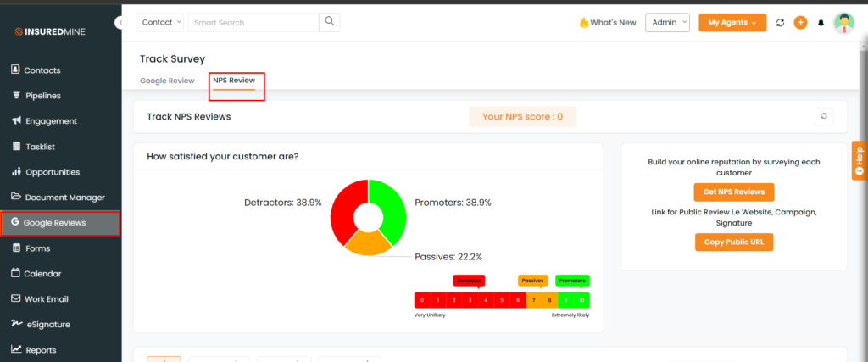
Task: Open the Help side tab
Action: tap(859, 160)
